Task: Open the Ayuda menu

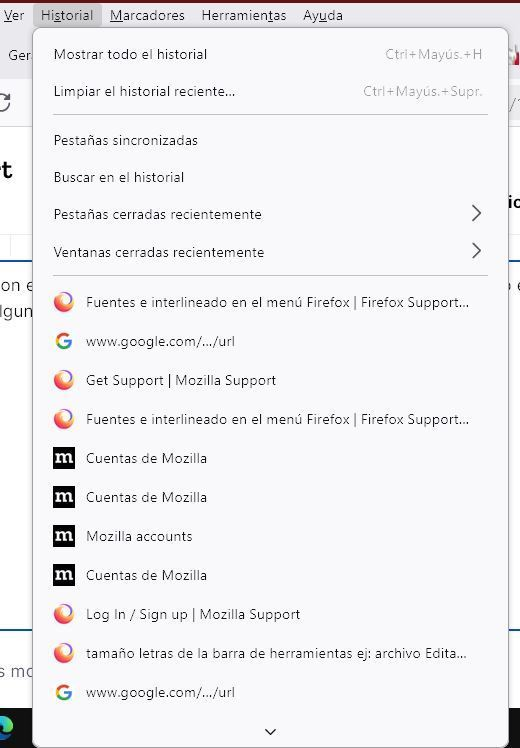Action: (322, 16)
